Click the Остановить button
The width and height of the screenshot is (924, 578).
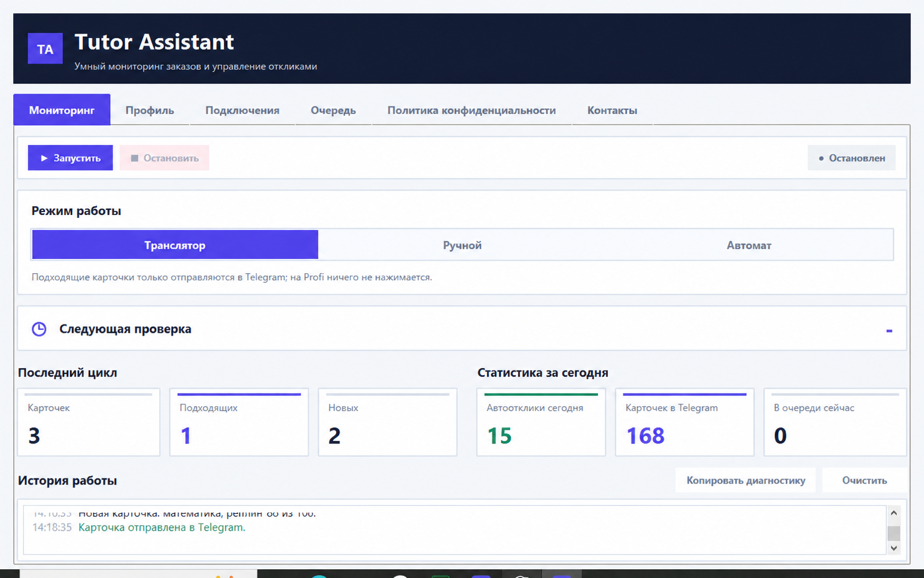pos(164,158)
